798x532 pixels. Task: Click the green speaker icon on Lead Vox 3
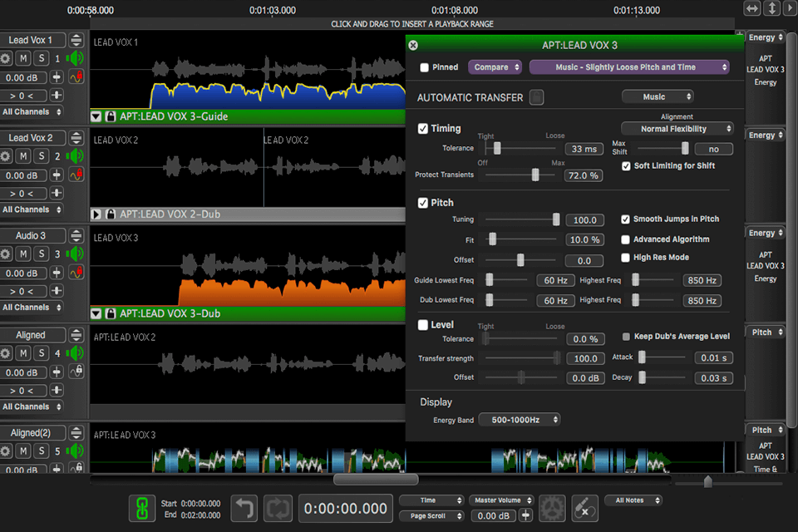[75, 254]
